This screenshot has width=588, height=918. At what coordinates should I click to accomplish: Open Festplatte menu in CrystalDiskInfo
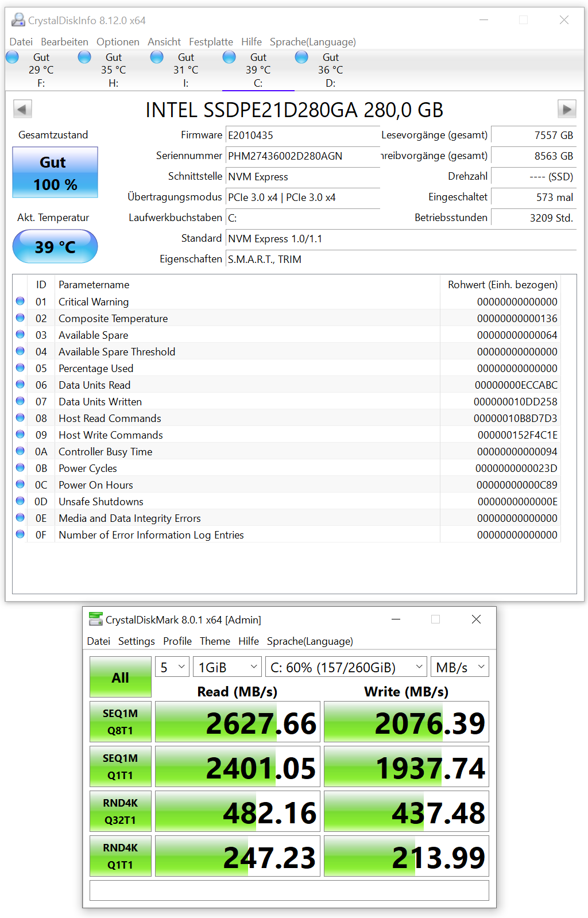(x=211, y=42)
